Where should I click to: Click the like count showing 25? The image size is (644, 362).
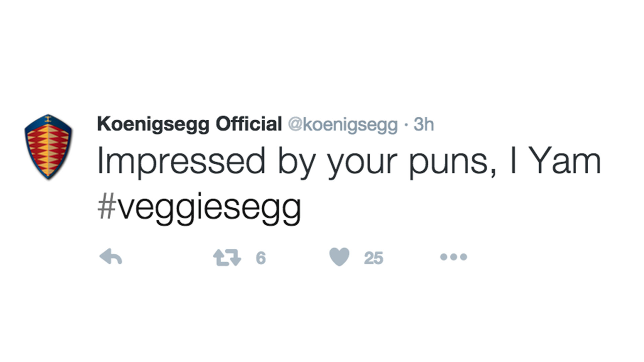(373, 258)
